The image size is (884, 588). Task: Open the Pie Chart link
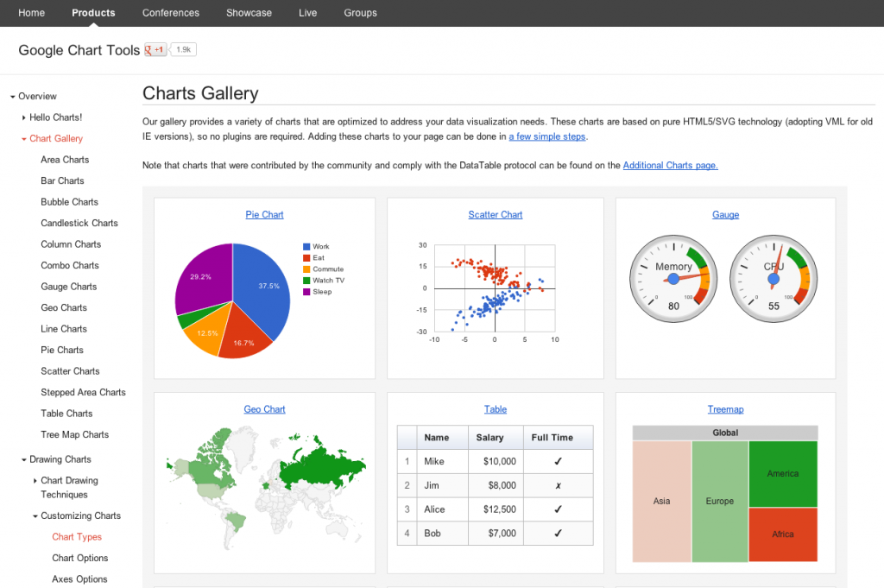(264, 214)
